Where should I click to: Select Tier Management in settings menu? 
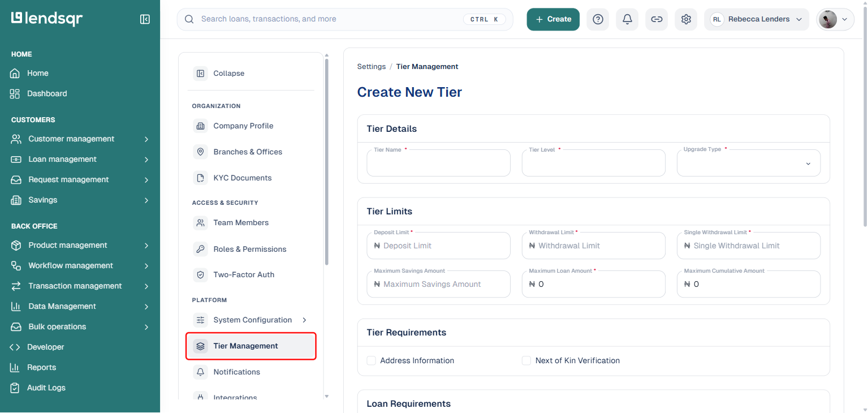pyautogui.click(x=251, y=346)
